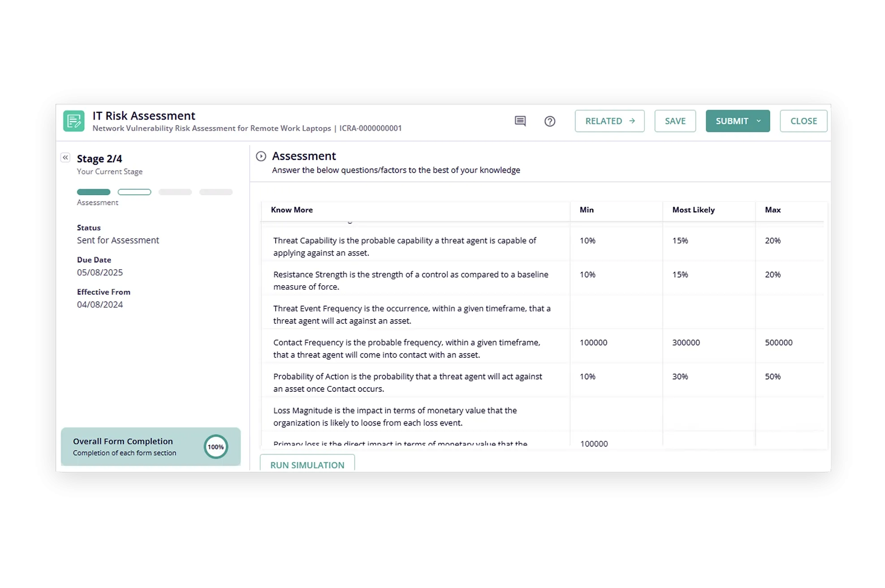Click the 100% completion circle
Image resolution: width=885 pixels, height=588 pixels.
click(x=216, y=446)
